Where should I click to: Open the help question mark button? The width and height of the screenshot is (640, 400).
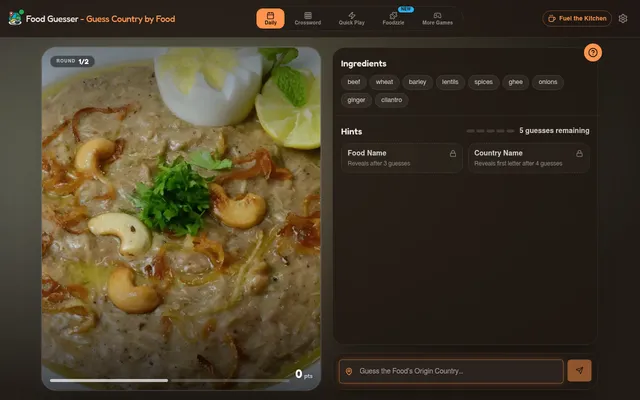pos(593,53)
